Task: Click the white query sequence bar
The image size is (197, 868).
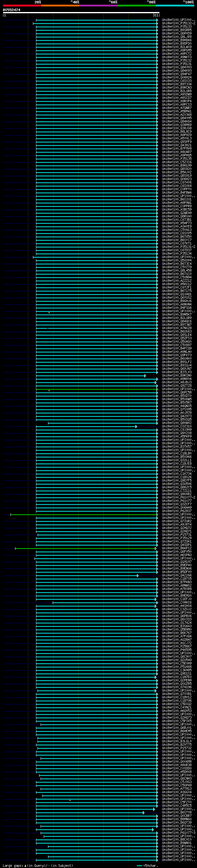Action: pyautogui.click(x=81, y=12)
